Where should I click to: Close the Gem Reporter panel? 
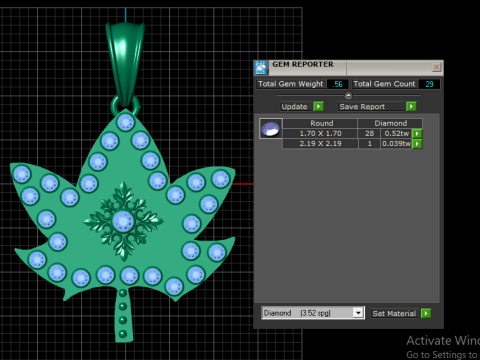tap(436, 67)
